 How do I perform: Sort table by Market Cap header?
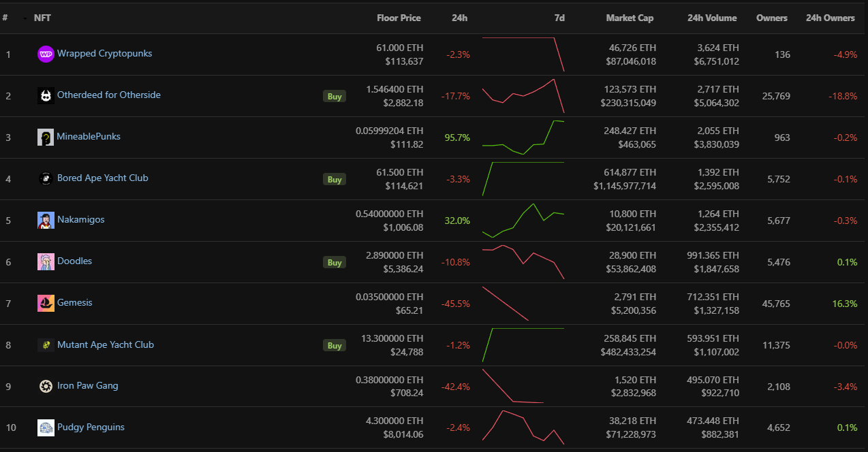point(630,18)
